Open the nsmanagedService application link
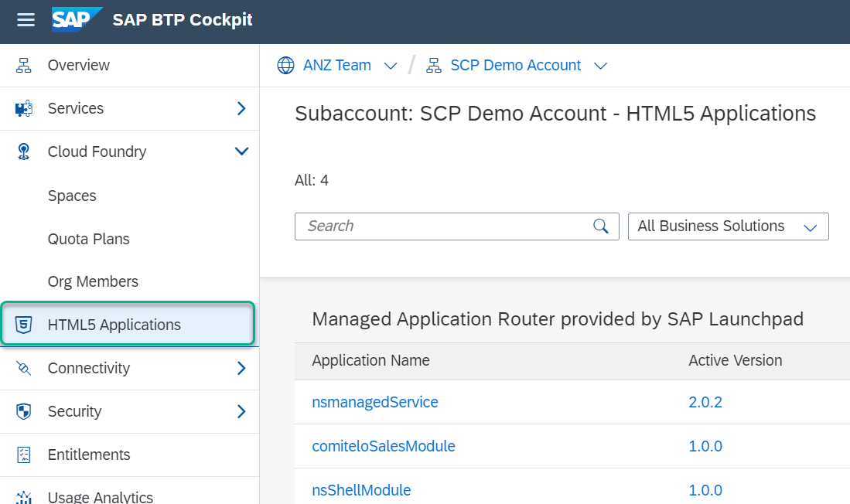 [375, 402]
